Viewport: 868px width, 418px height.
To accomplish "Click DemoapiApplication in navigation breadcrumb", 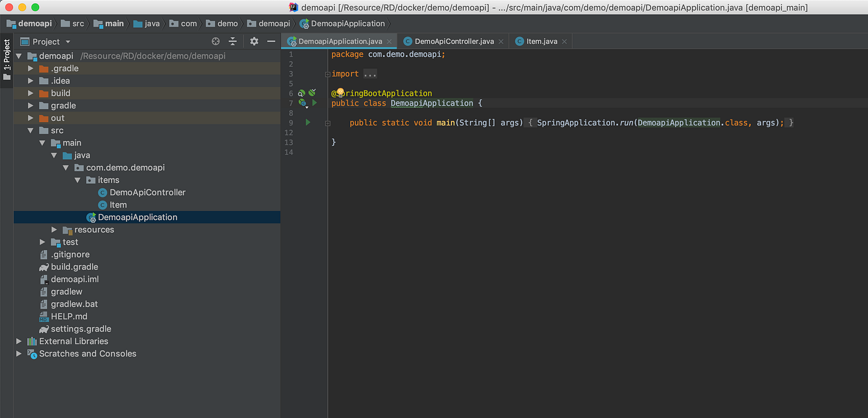I will click(343, 24).
